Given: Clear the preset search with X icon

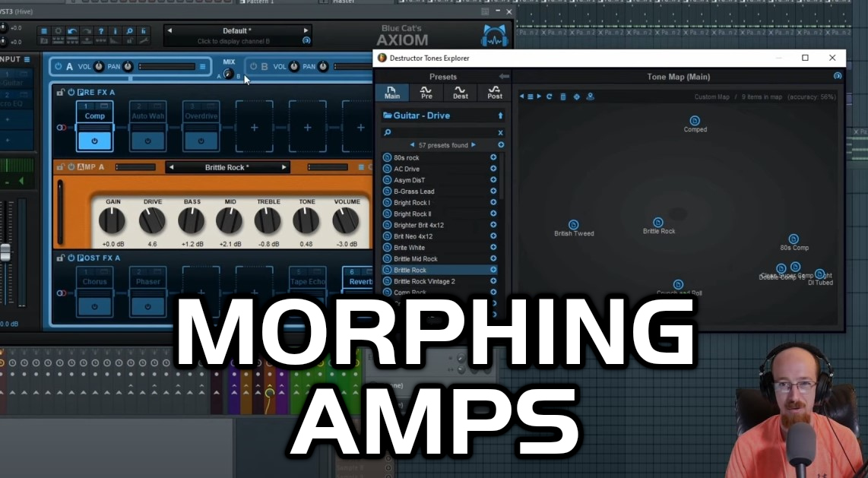Looking at the screenshot, I should pyautogui.click(x=500, y=133).
